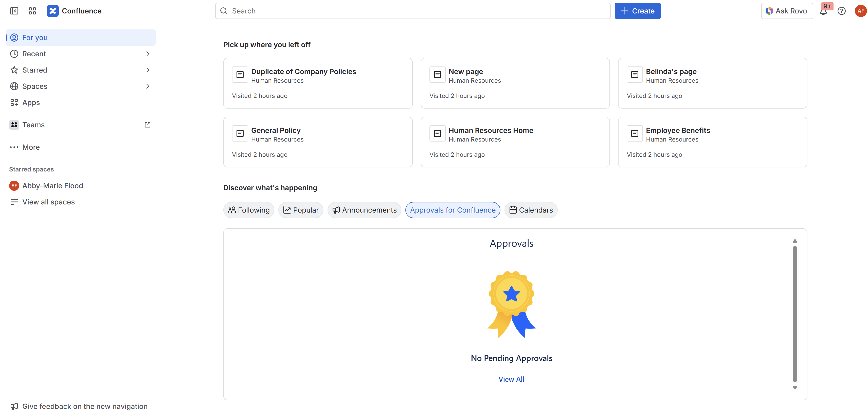Open Teams external link icon
868x417 pixels.
(x=147, y=125)
